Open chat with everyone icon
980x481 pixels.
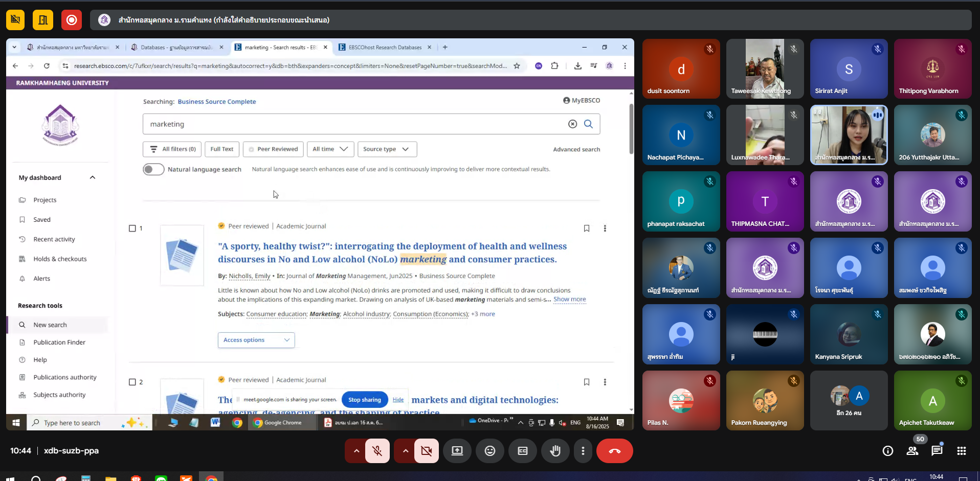937,451
